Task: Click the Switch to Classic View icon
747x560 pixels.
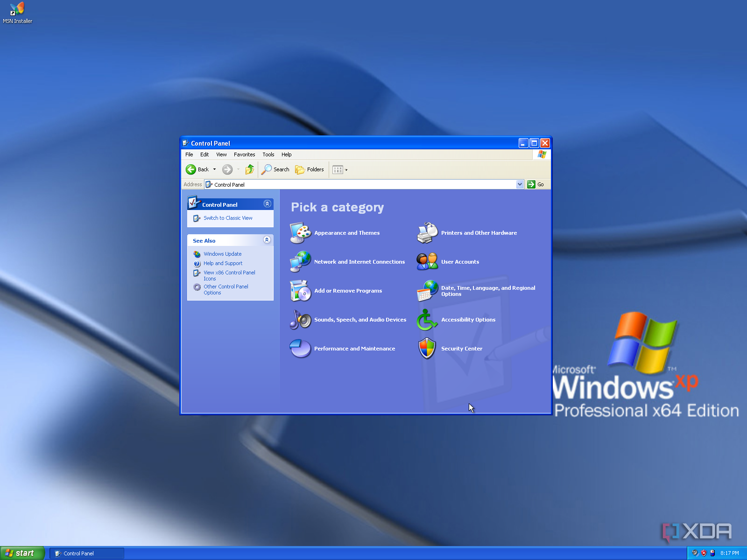Action: point(197,218)
